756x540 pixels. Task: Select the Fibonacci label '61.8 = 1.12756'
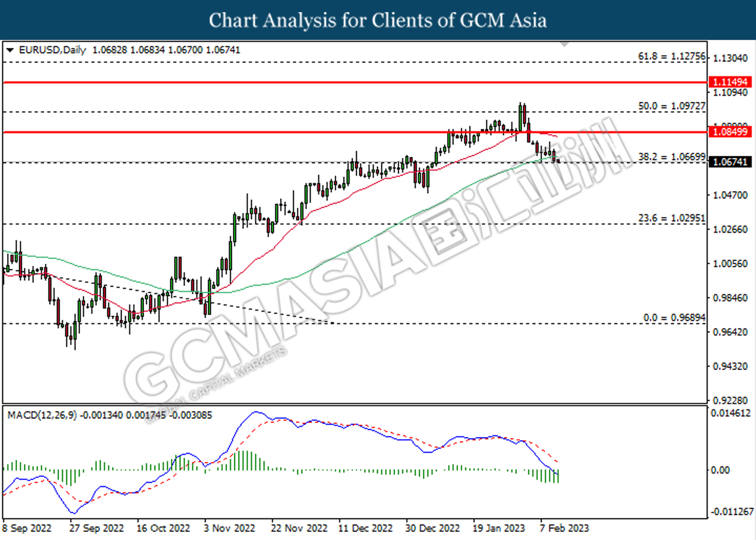coord(672,56)
